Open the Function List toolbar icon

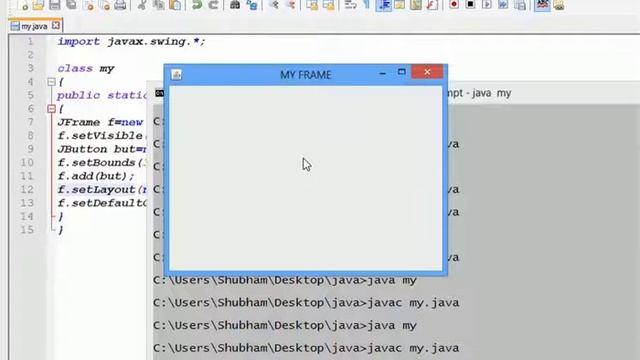432,5
